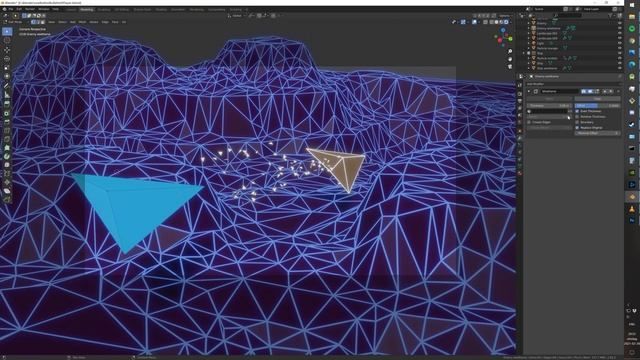Toggle Even Thickness checkbox

tap(577, 111)
